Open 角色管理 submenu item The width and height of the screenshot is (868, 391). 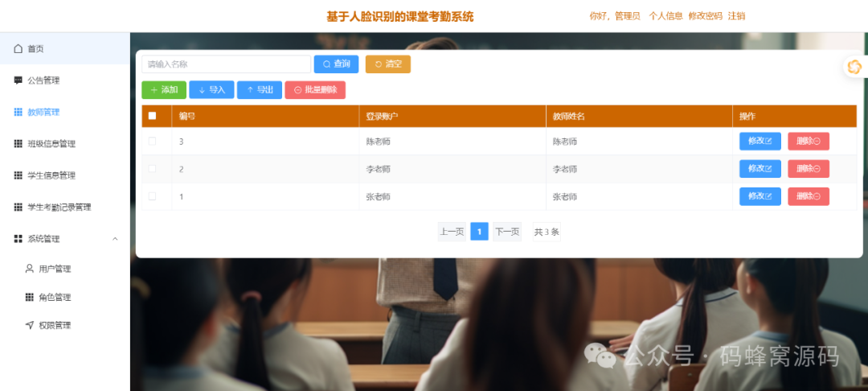click(x=65, y=297)
